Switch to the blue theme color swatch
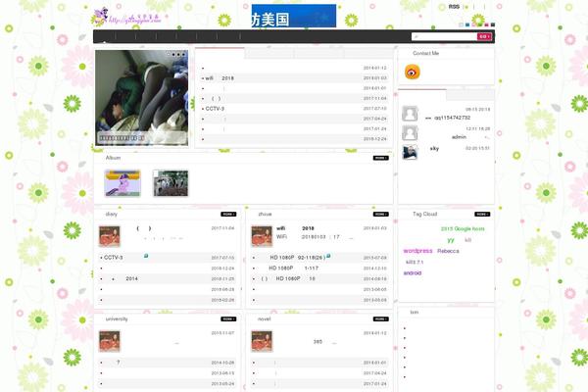Image resolution: width=588 pixels, height=392 pixels. click(x=467, y=25)
